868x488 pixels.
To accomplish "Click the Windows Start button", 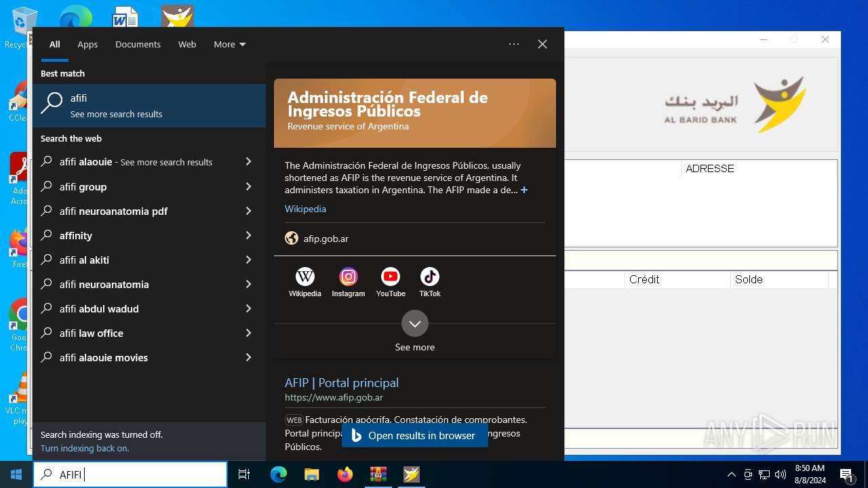I will [x=16, y=474].
